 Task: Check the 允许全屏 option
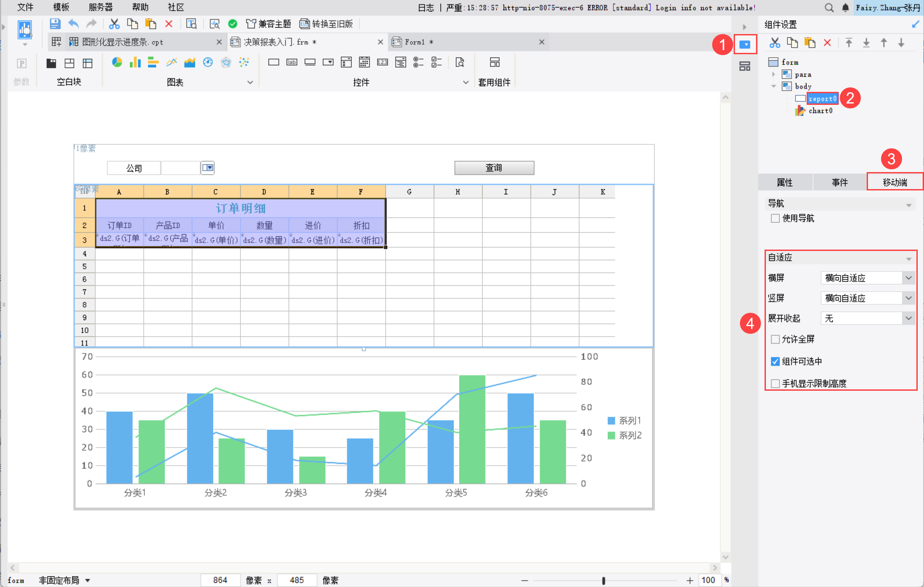775,339
